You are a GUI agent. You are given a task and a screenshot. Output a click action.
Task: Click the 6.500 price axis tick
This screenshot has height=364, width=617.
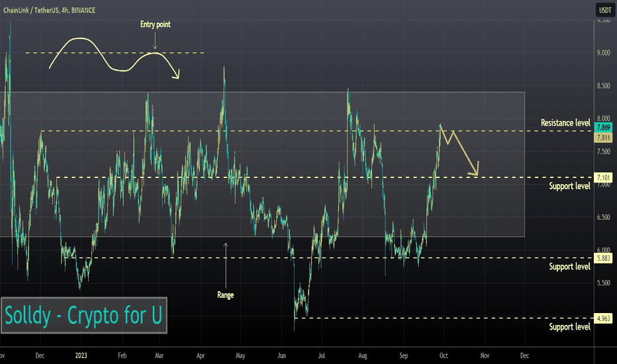[604, 217]
